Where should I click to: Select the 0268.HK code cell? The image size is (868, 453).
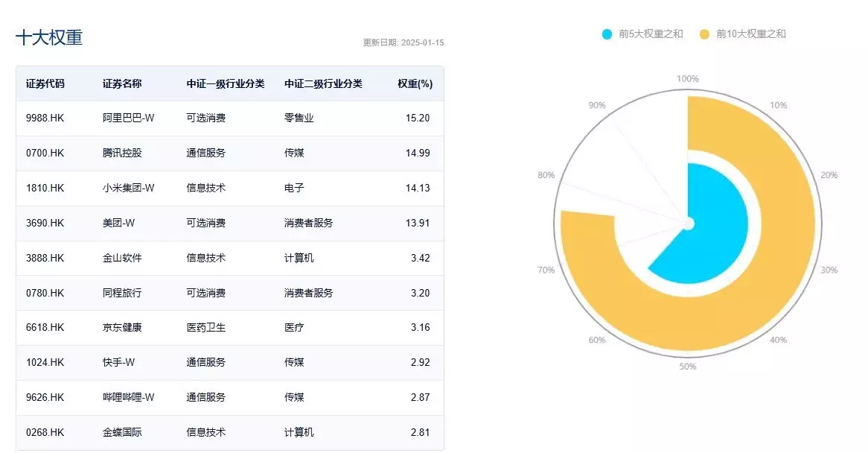pos(45,432)
